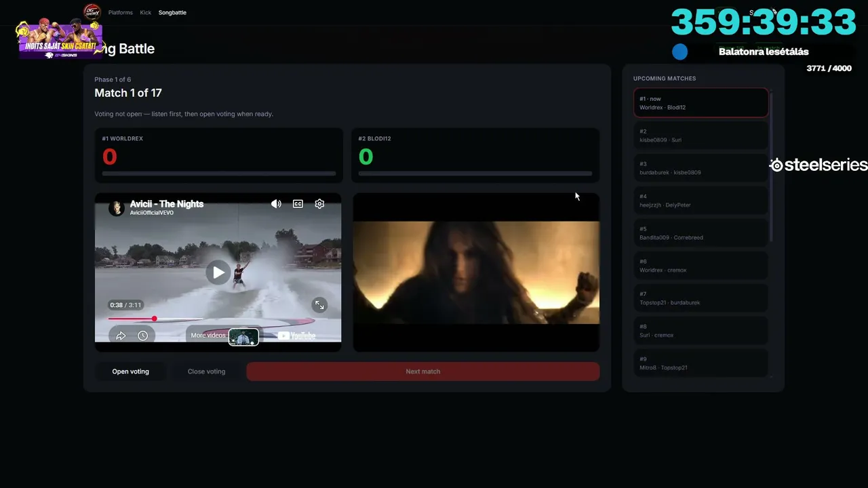Open the YouTube logo link in the player
The width and height of the screenshot is (868, 488).
[296, 335]
